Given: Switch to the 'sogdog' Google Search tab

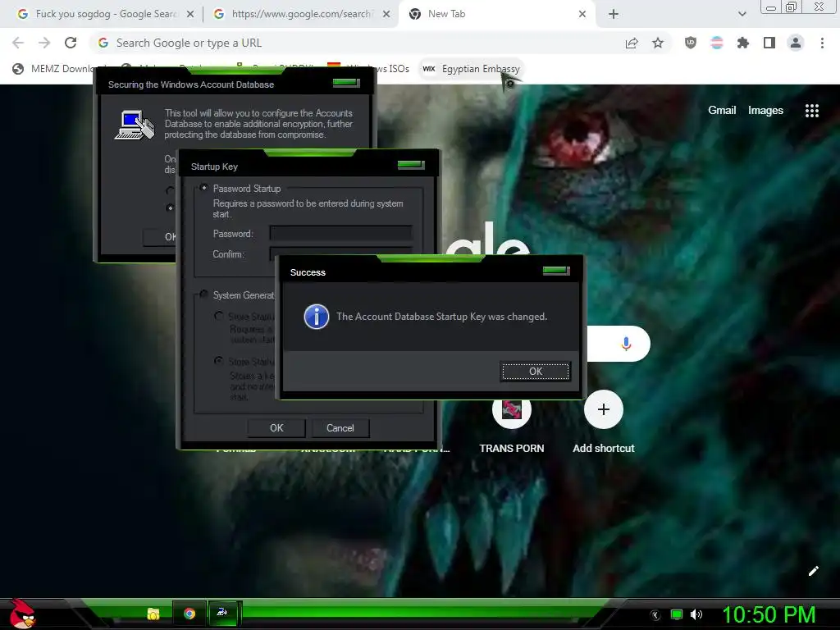Looking at the screenshot, I should click(105, 14).
